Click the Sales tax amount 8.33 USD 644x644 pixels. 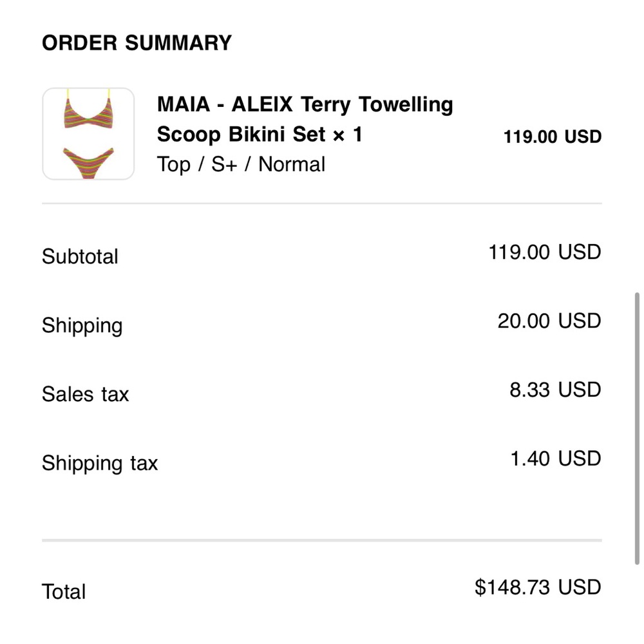pos(554,390)
